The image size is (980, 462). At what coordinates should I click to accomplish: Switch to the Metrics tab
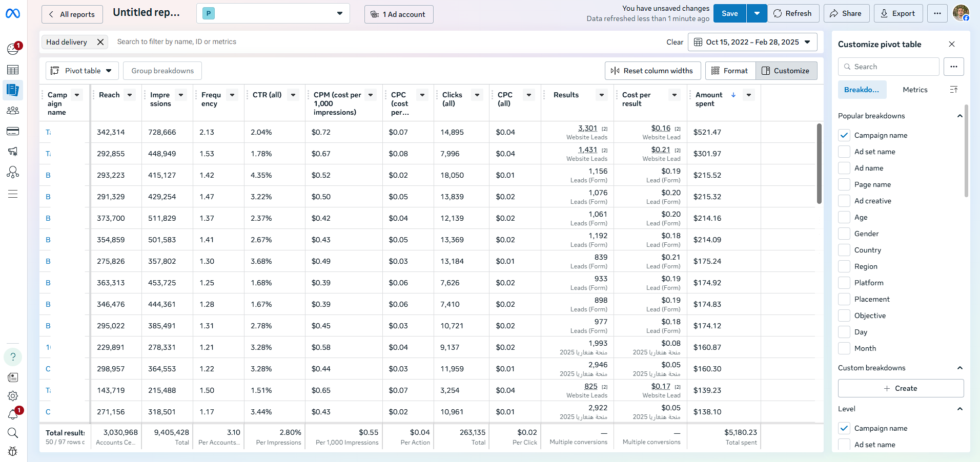pyautogui.click(x=915, y=90)
